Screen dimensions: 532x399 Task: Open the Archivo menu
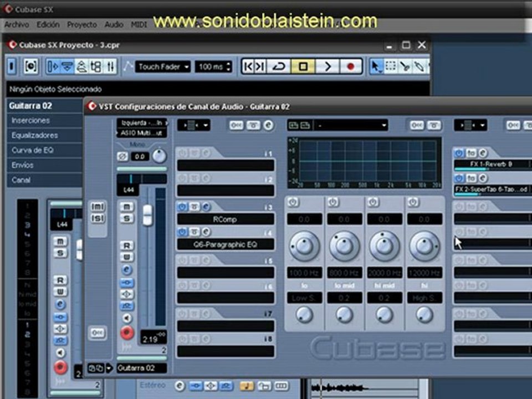(17, 25)
